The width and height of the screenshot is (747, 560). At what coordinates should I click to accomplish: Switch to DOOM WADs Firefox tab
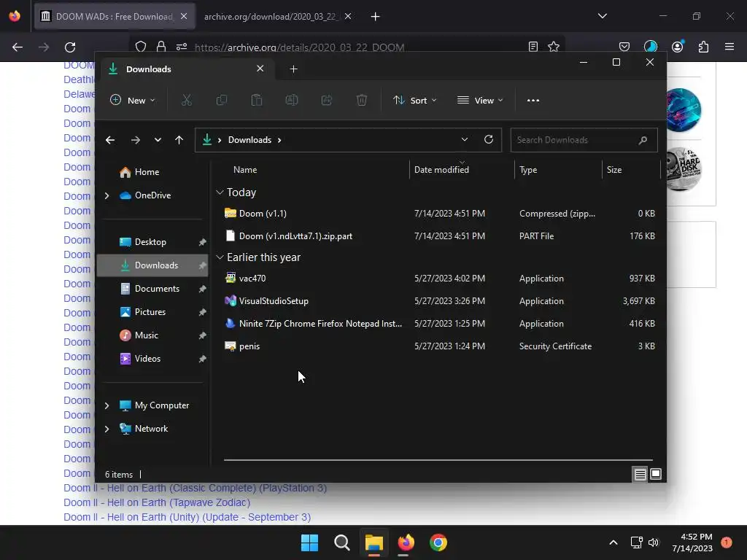click(115, 16)
